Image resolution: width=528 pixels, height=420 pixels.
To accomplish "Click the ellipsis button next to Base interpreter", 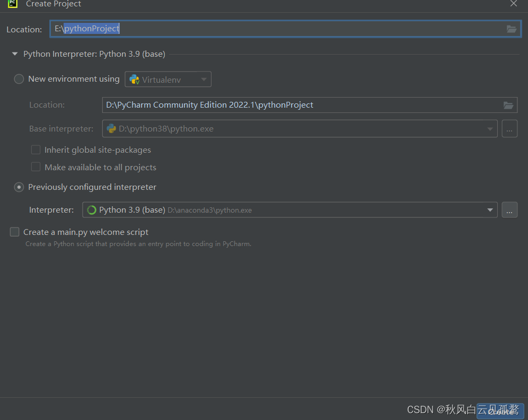I will [x=509, y=129].
